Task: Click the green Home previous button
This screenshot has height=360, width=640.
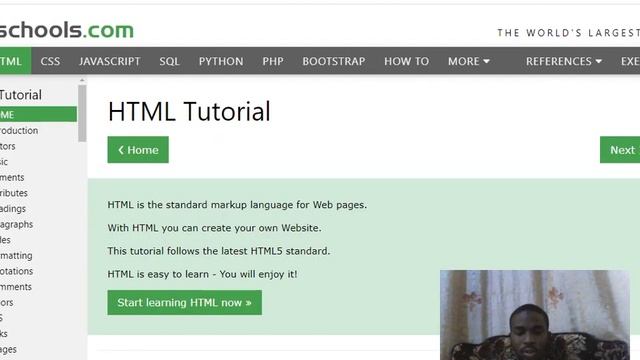Action: 138,150
